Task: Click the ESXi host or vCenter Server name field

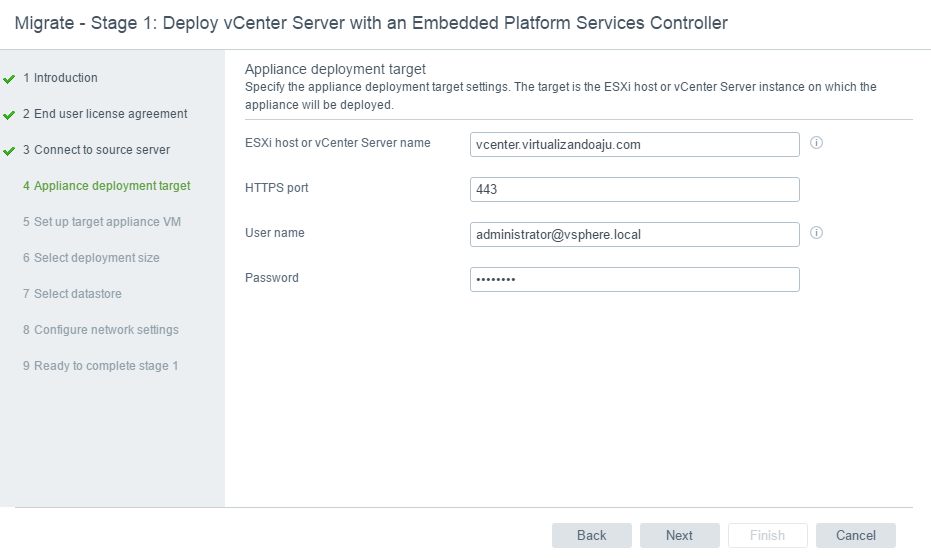Action: coord(634,145)
